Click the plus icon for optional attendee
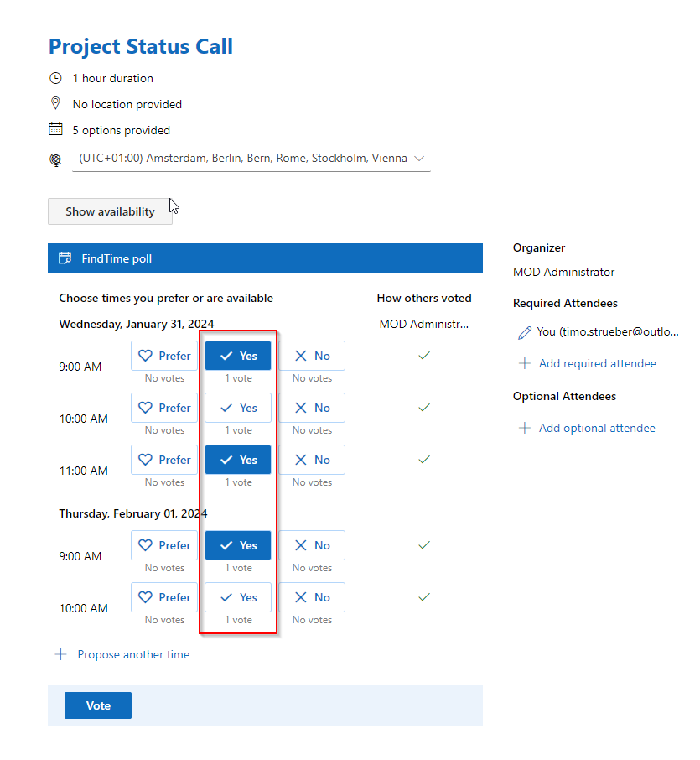This screenshot has height=760, width=700. tap(525, 428)
